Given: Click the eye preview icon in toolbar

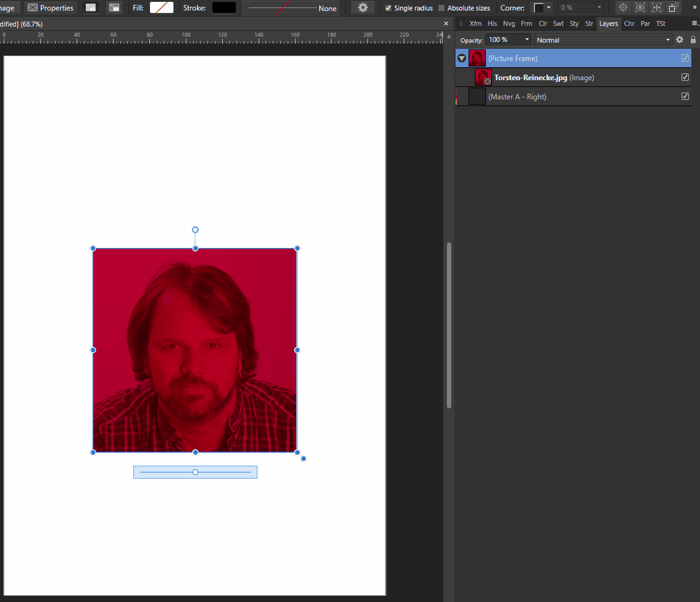Looking at the screenshot, I should (640, 8).
